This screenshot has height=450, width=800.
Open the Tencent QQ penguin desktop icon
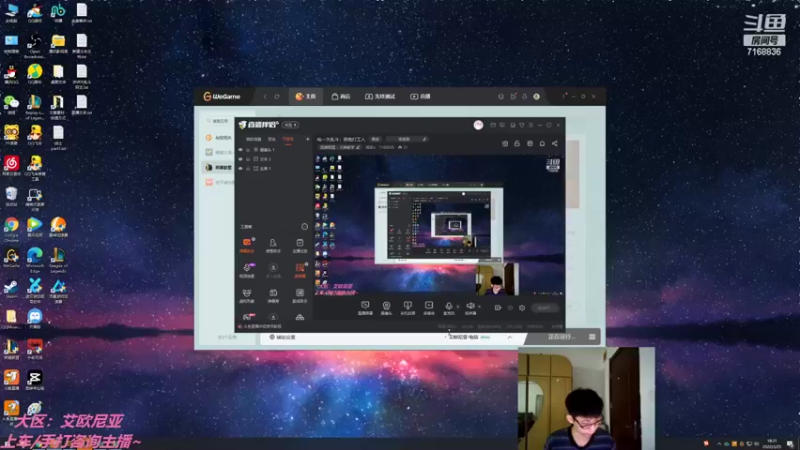(11, 75)
